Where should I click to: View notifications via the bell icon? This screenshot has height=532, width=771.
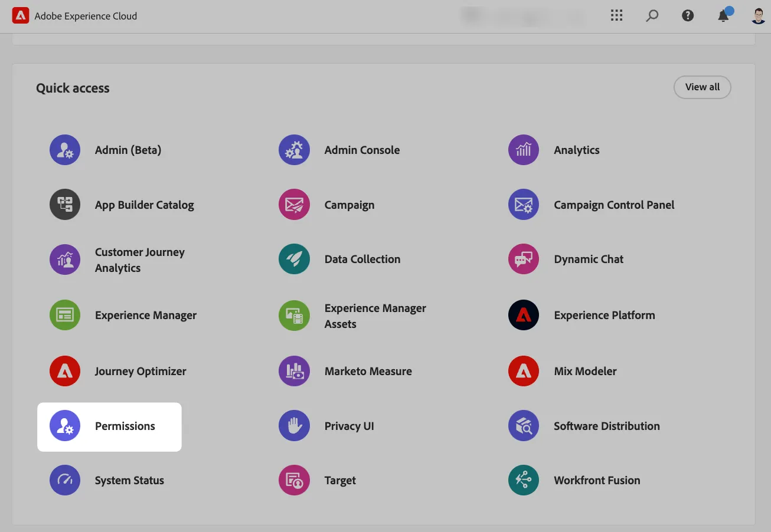pos(724,15)
